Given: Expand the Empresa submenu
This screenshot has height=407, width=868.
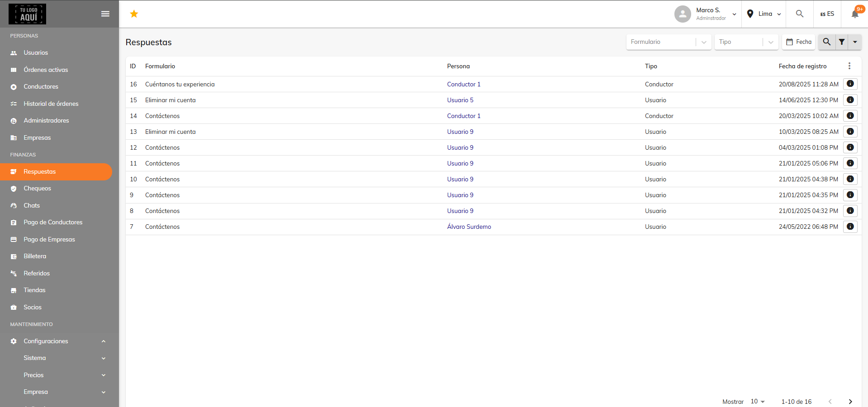Looking at the screenshot, I should (x=59, y=392).
